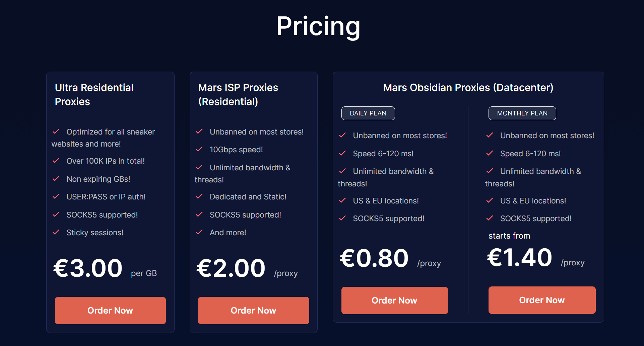Click the checkmark next to 'Dedicated and Static!'
The height and width of the screenshot is (346, 644).
200,196
